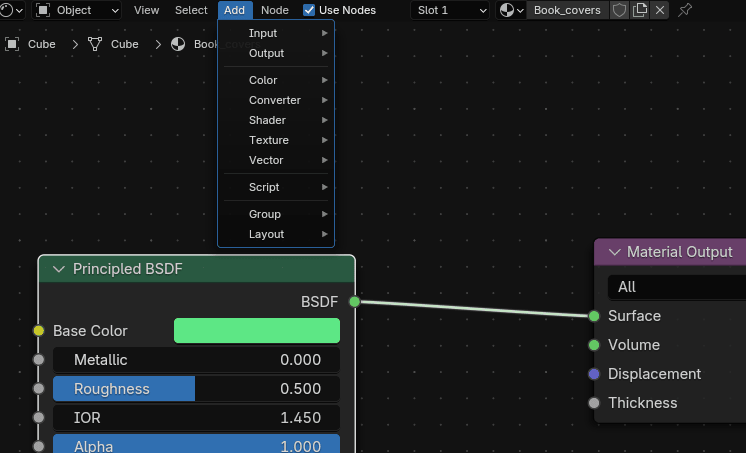The image size is (746, 453).
Task: Click the Cube mesh data icon in breadcrumbs
Action: click(96, 45)
